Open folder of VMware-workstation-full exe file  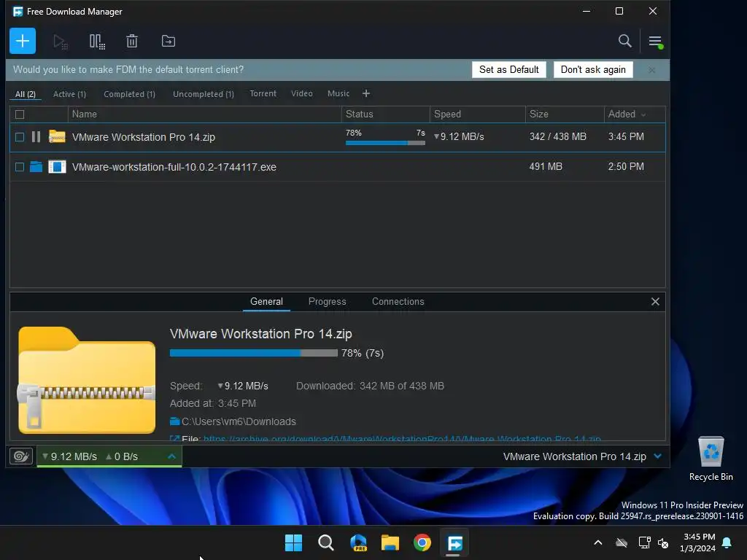pos(36,167)
